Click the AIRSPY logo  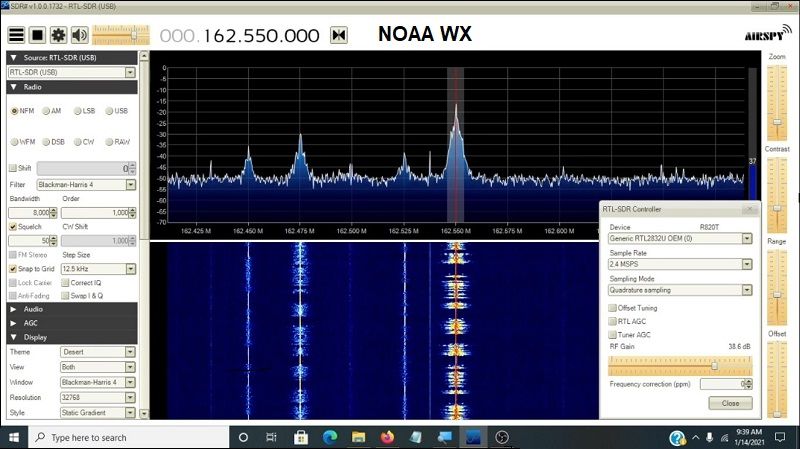768,33
